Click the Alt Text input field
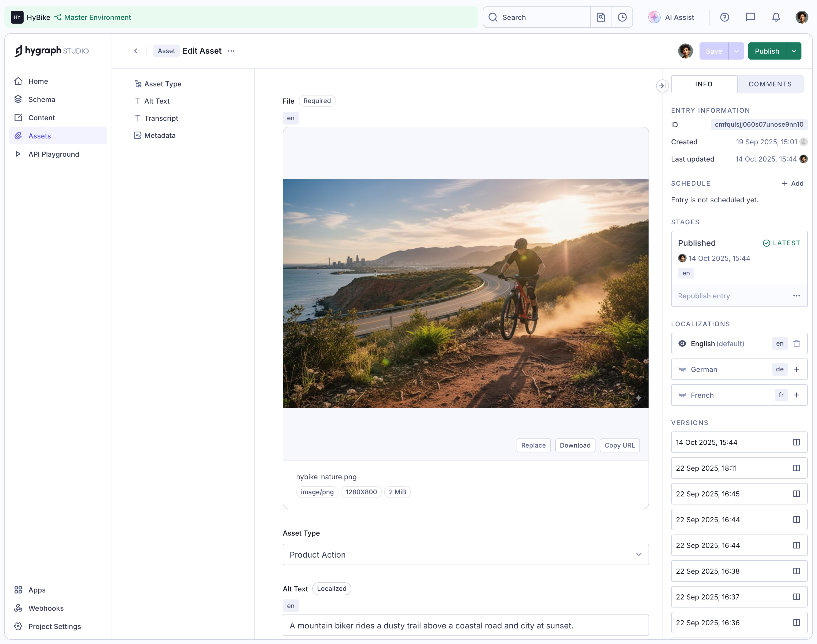The height and width of the screenshot is (644, 817). (466, 625)
